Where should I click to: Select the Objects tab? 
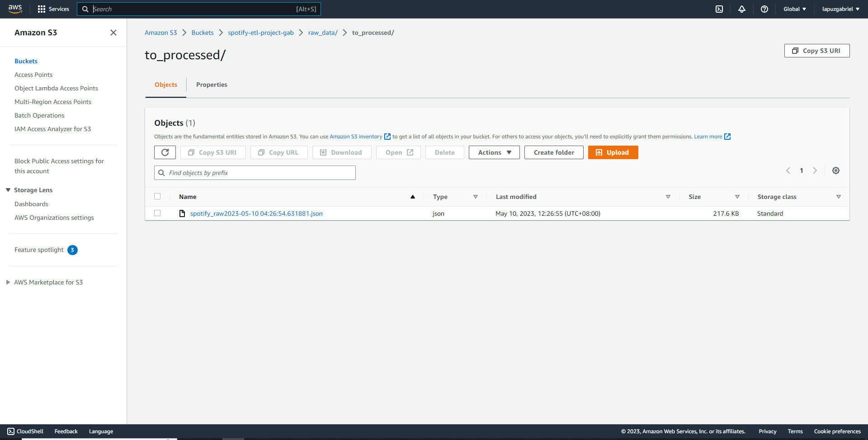(166, 85)
